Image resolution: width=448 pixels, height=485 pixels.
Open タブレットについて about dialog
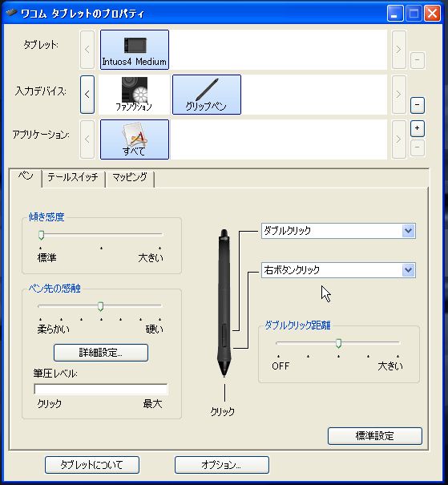pos(92,465)
